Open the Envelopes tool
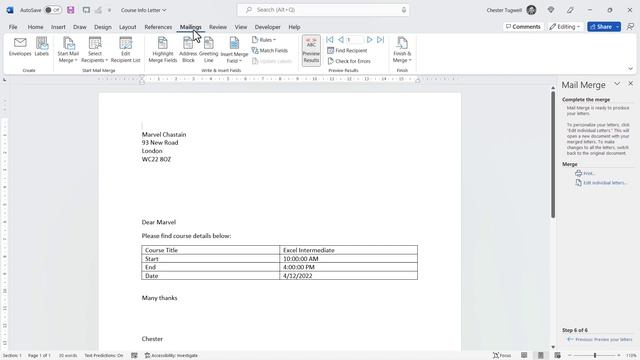The image size is (640, 360). (x=20, y=47)
